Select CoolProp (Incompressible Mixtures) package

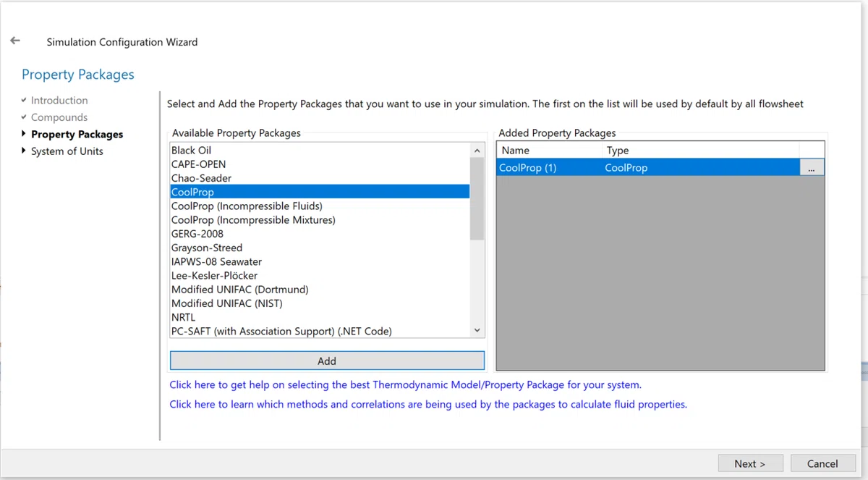[320, 219]
